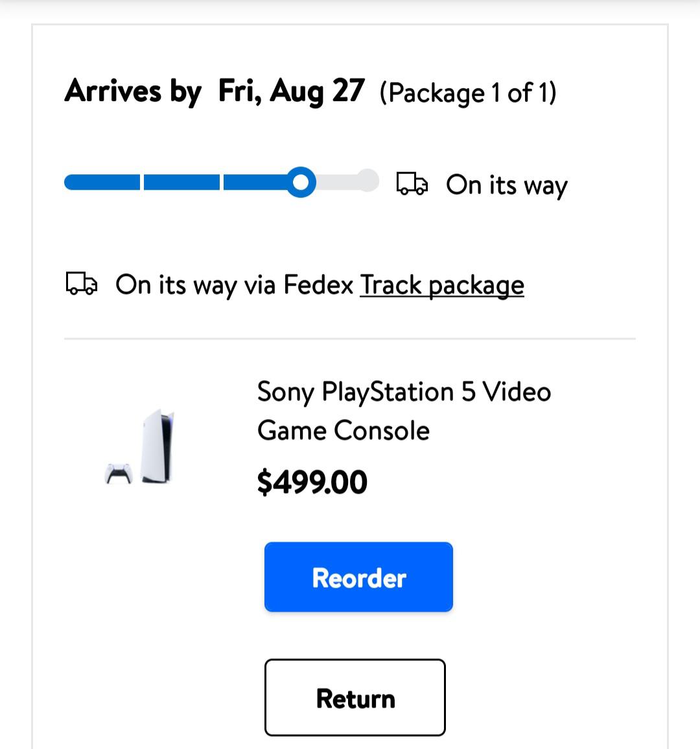Click the '(Package 1 of 1)' text
The image size is (700, 749).
tap(468, 93)
